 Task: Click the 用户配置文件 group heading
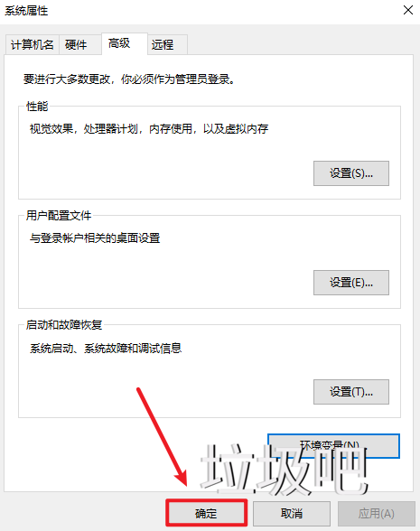click(59, 215)
